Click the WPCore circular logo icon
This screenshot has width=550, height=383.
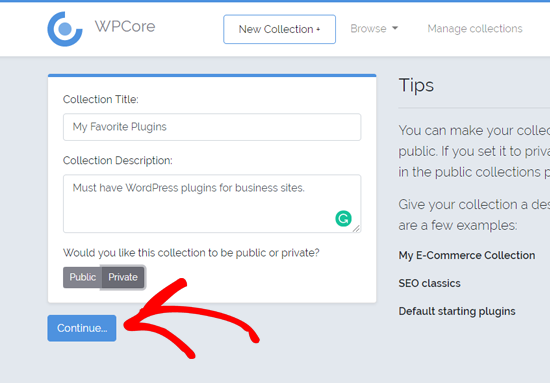pyautogui.click(x=65, y=29)
